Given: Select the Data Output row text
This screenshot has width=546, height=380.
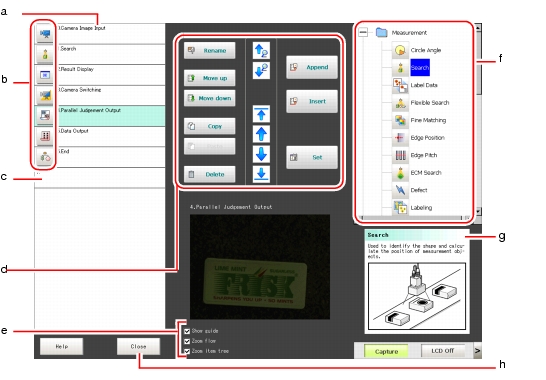Looking at the screenshot, I should click(x=73, y=131).
